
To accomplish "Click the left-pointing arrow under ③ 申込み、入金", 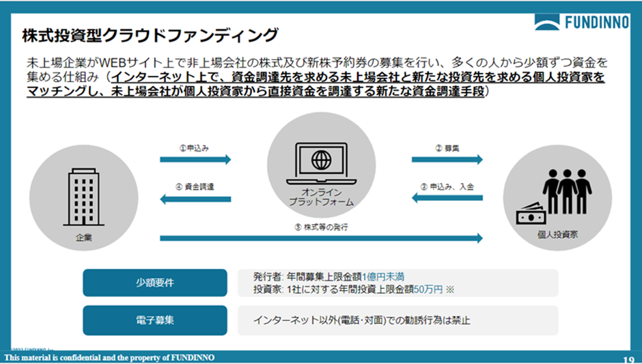I will click(447, 199).
